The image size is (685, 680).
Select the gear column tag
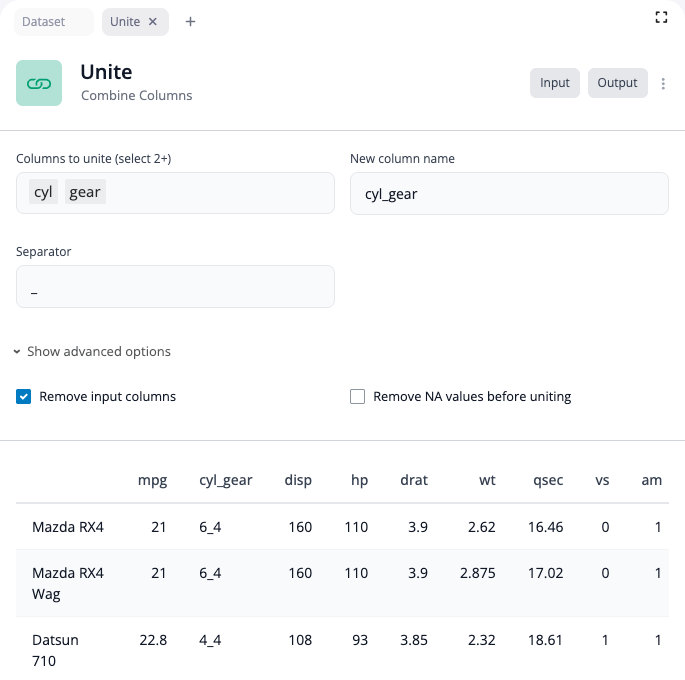85,193
